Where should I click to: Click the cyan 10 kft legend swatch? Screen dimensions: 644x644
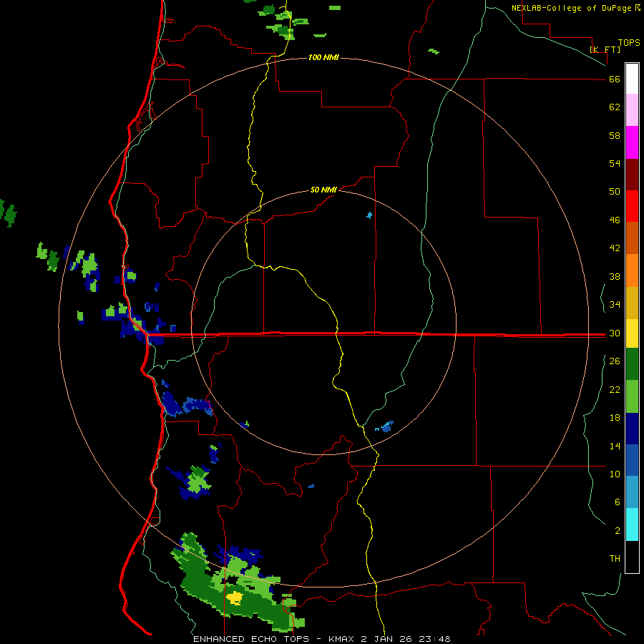(632, 525)
